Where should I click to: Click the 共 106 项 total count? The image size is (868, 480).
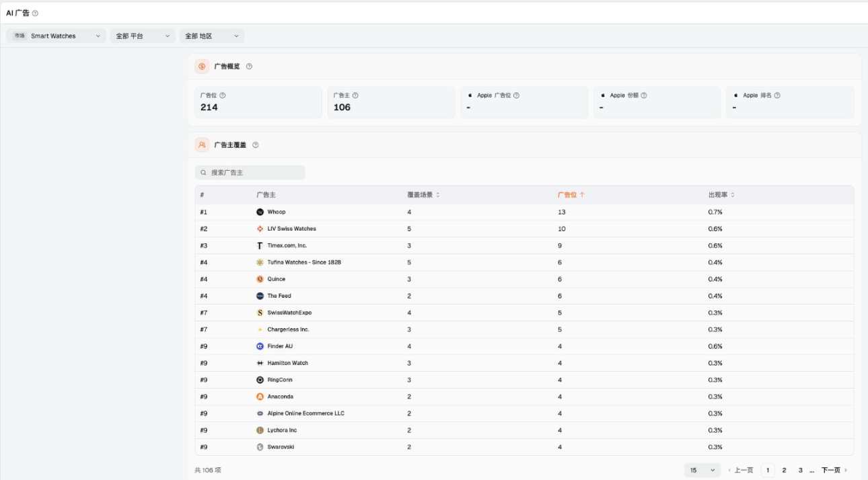[208, 471]
